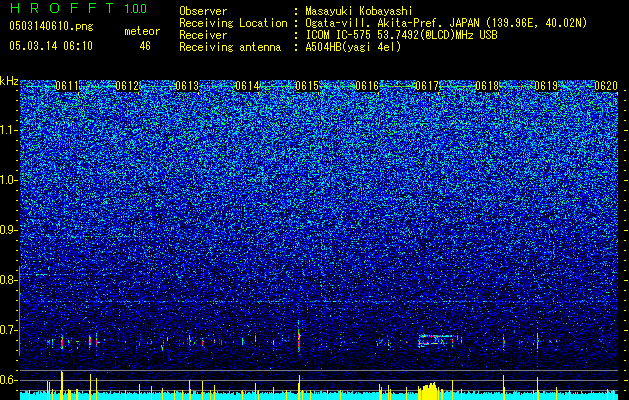The width and height of the screenshot is (629, 400).
Task: Click the Ogata-vill. Akita-Pref. JAPAN location text
Action: point(446,23)
